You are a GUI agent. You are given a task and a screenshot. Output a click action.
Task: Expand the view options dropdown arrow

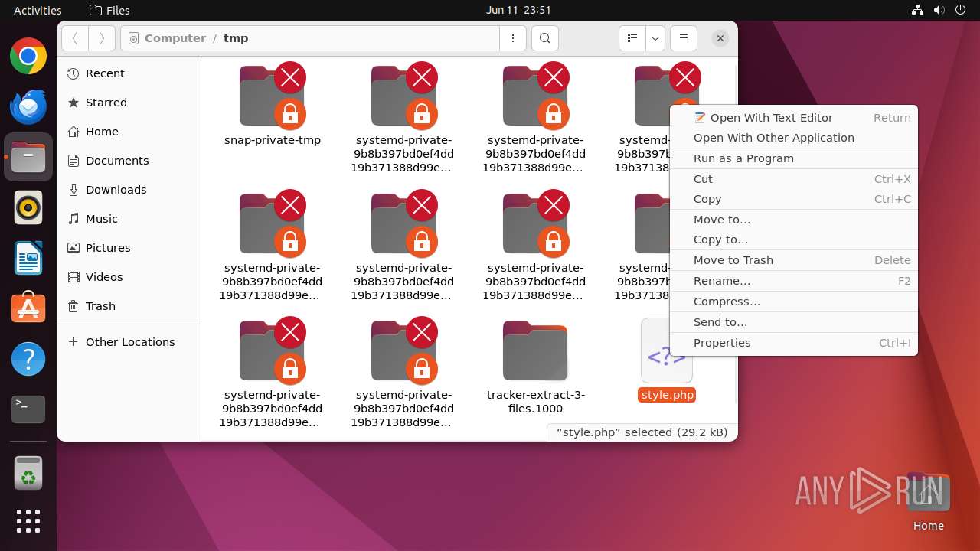tap(655, 38)
